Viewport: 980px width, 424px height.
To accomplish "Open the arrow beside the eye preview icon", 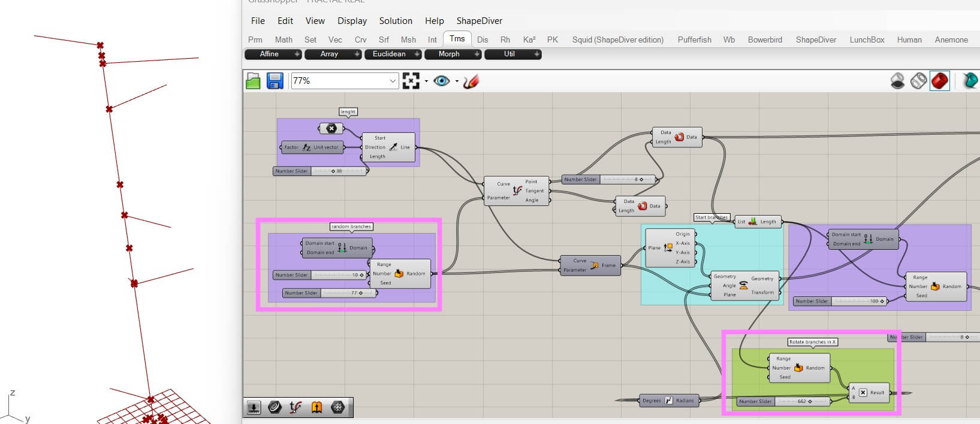I will coord(457,81).
